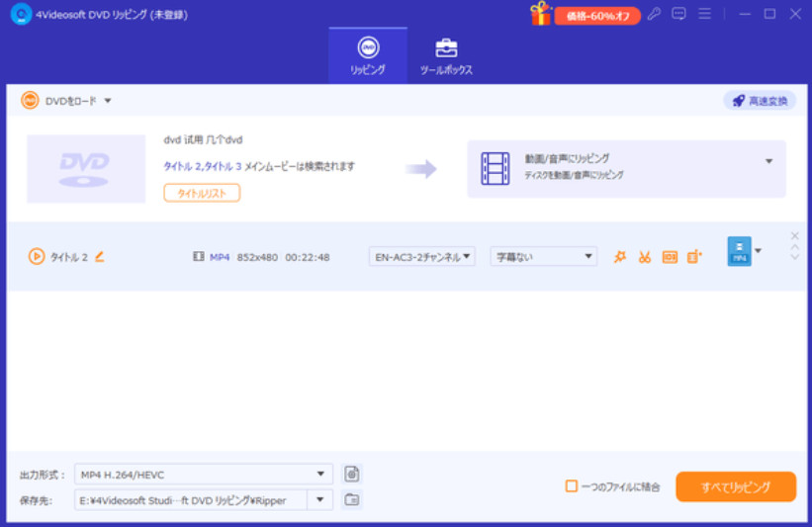The width and height of the screenshot is (812, 527).
Task: Click the save path field
Action: coord(191,500)
